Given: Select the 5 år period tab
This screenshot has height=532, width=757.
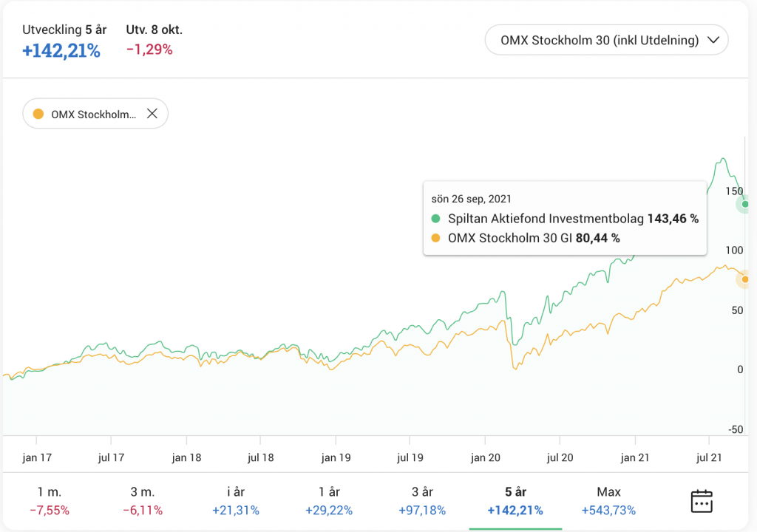Looking at the screenshot, I should tap(515, 500).
